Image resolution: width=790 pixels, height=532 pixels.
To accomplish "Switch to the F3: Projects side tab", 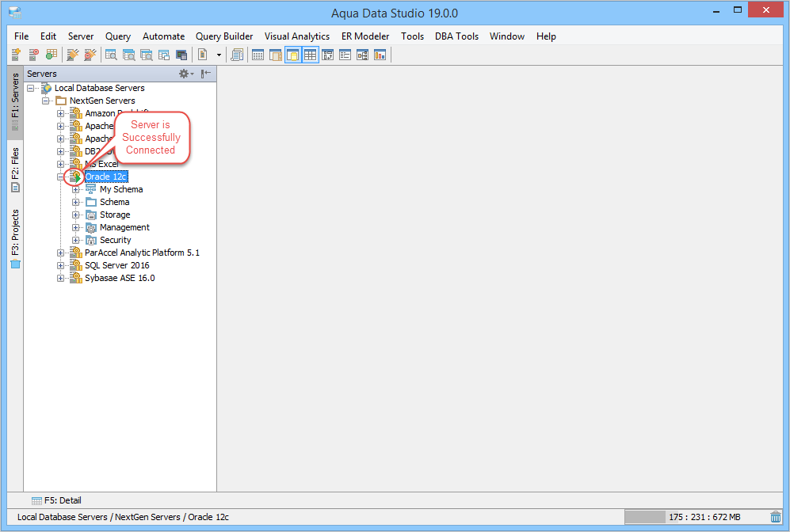I will pos(15,238).
